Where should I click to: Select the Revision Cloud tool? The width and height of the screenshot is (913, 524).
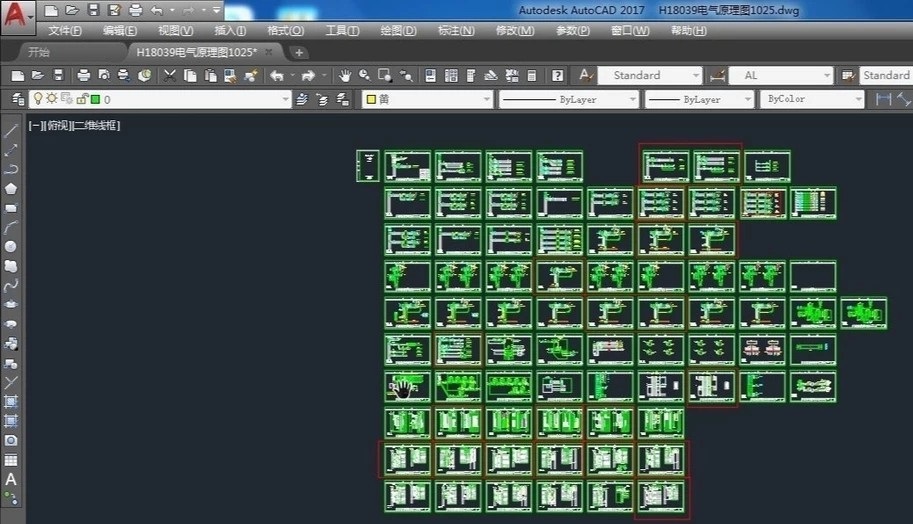[x=10, y=266]
